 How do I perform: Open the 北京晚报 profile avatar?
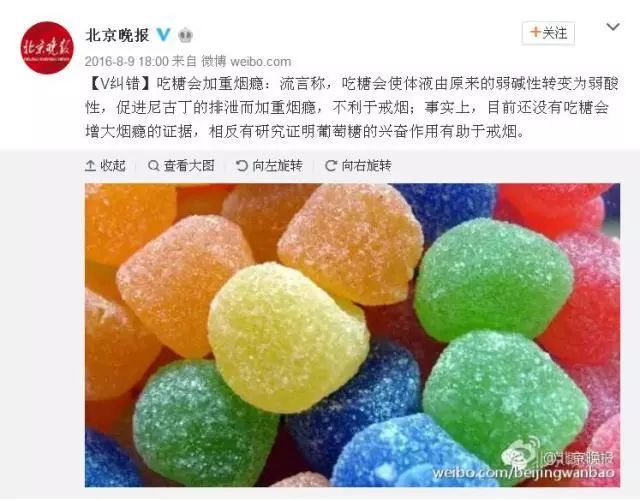click(47, 48)
